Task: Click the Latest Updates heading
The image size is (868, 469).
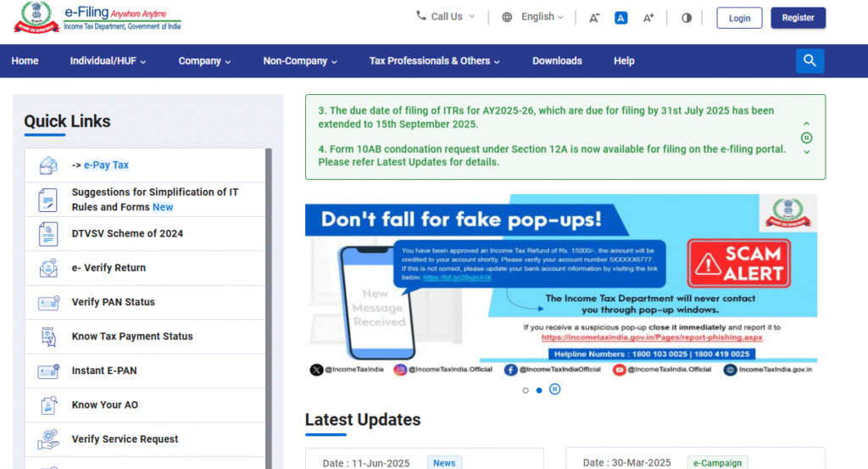Action: [363, 420]
